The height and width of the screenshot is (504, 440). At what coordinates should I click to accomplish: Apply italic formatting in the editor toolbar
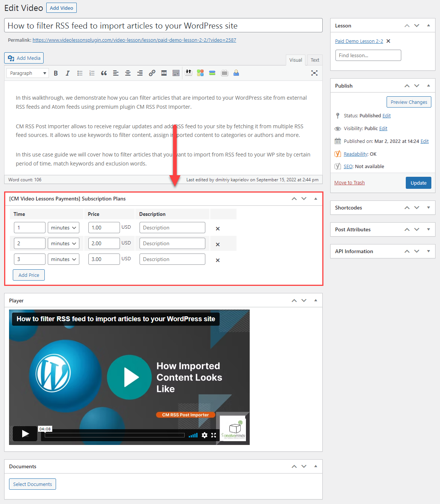pos(68,73)
